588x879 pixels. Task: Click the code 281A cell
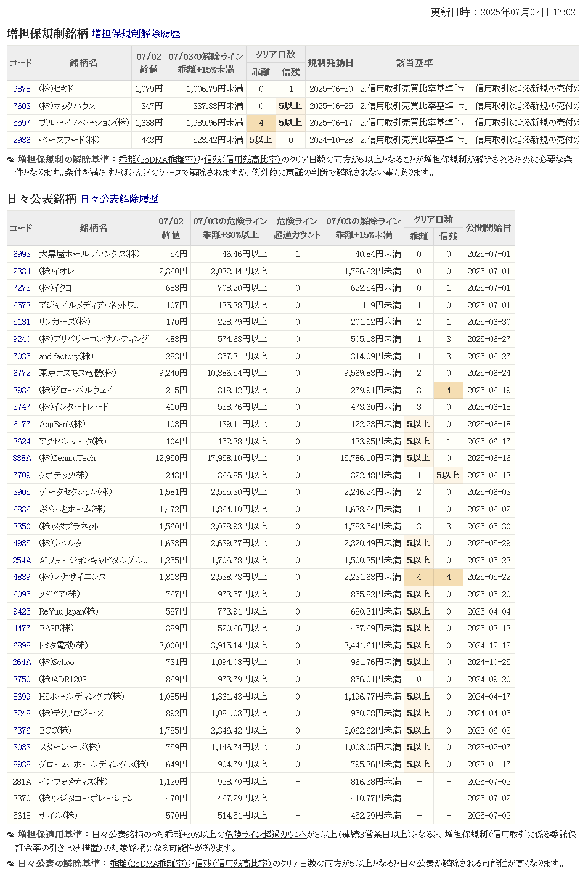point(22,782)
